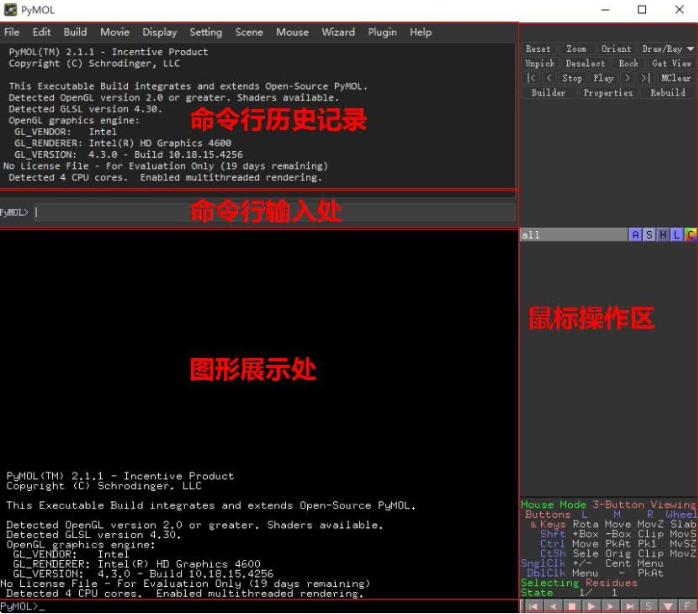Click the Zoom button

tap(576, 49)
